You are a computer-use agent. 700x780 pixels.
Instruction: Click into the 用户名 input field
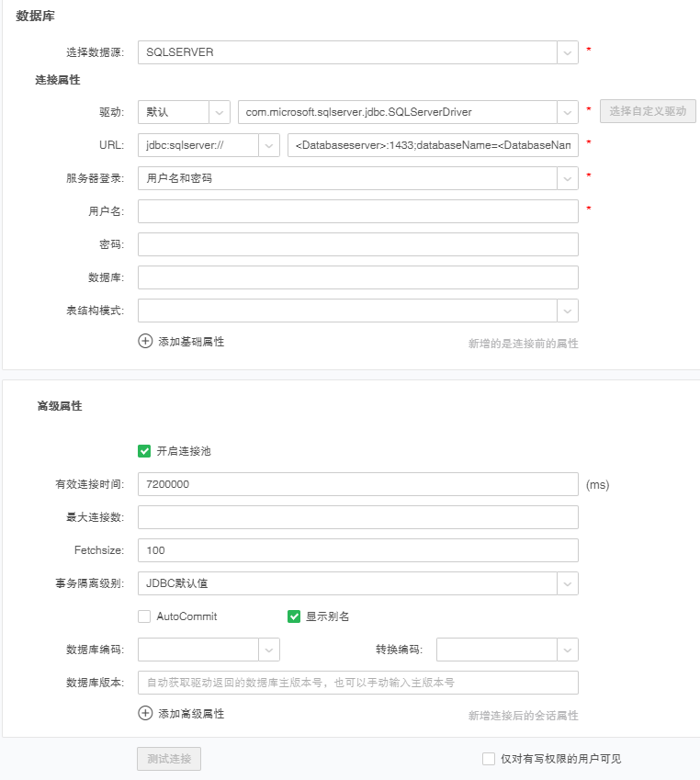coord(357,211)
